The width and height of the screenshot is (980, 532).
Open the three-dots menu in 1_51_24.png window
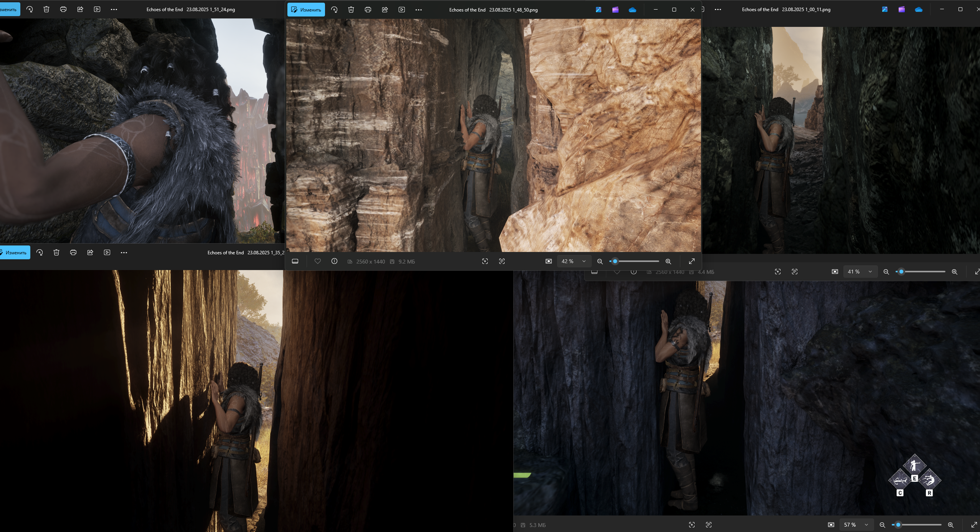point(114,9)
